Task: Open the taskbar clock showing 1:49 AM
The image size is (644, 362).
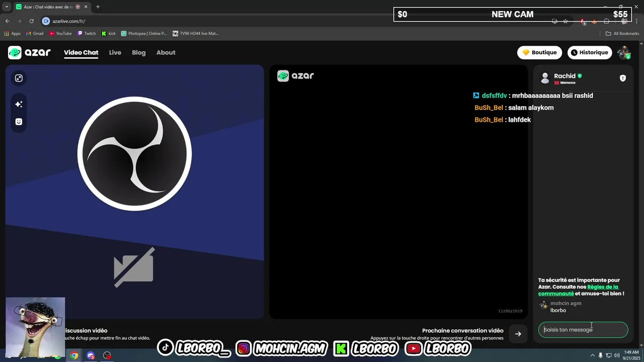Action: (x=631, y=355)
